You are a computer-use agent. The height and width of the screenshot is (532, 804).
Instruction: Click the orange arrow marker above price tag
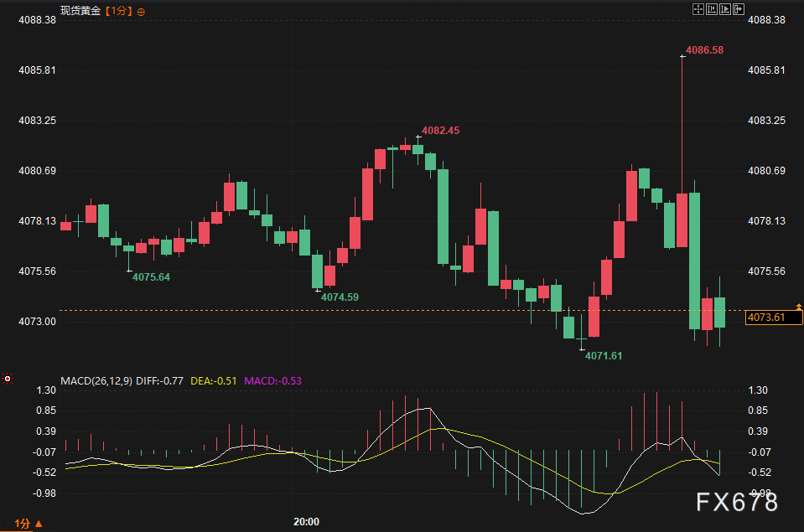[799, 307]
